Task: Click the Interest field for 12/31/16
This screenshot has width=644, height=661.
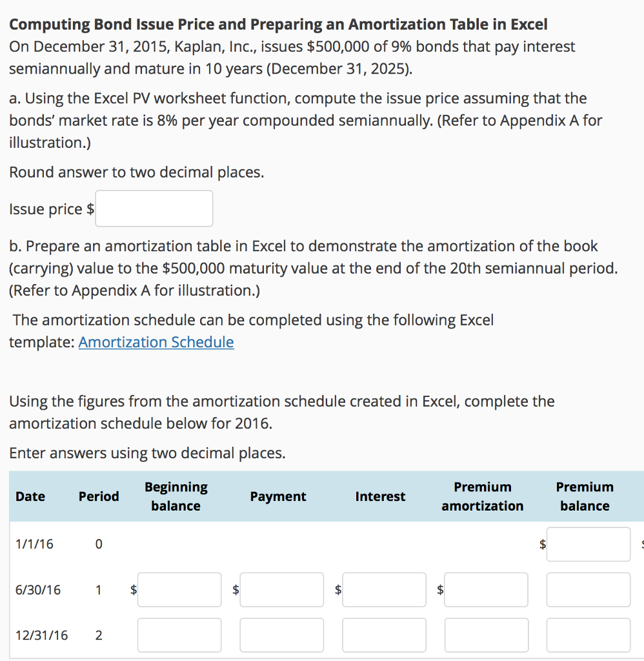Action: (x=383, y=635)
